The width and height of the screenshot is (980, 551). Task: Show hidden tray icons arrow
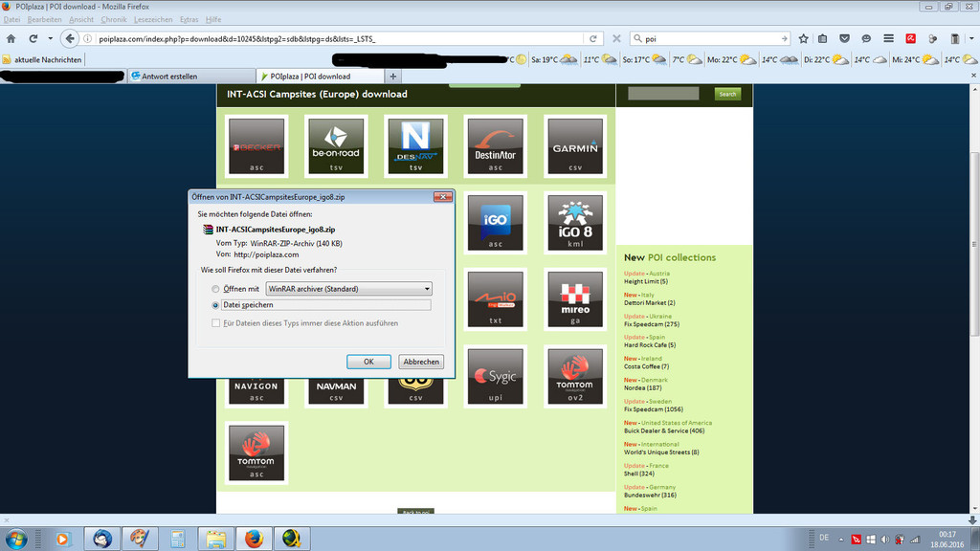tap(840, 540)
